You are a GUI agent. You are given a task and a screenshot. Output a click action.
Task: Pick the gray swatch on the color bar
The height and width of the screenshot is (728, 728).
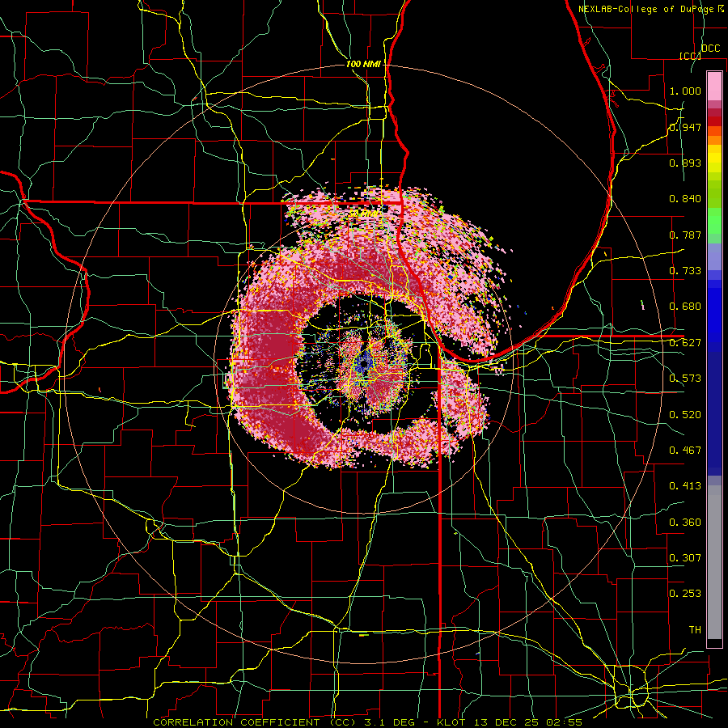[x=714, y=562]
